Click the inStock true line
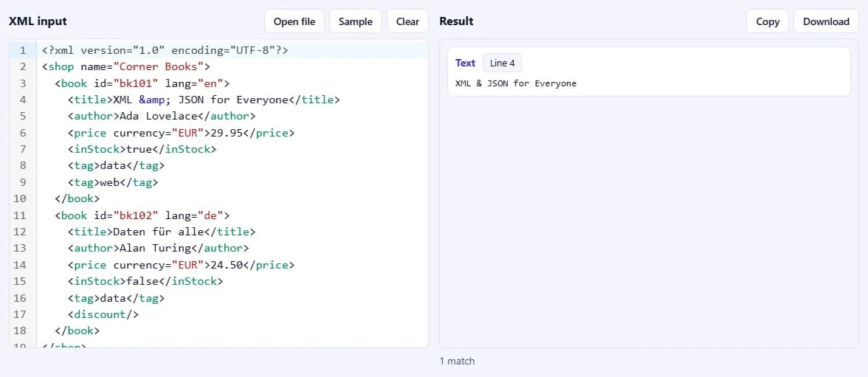868x377 pixels. (x=142, y=150)
